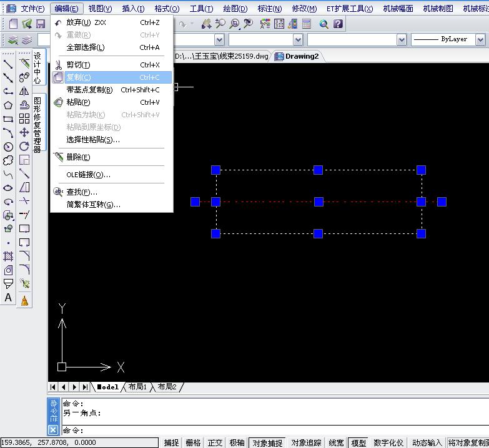Viewport: 489px width, 448px height.
Task: Open the Zoom Window flyout icon
Action: (235, 24)
